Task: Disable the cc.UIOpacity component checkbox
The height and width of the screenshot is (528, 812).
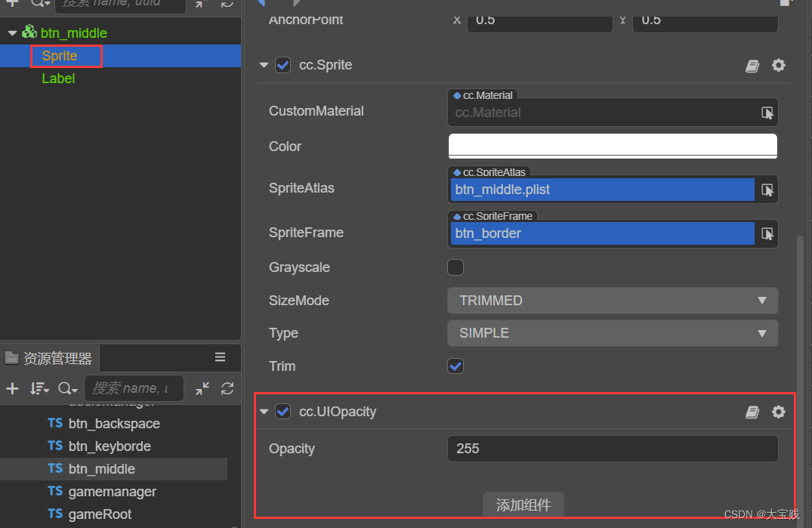Action: click(283, 412)
